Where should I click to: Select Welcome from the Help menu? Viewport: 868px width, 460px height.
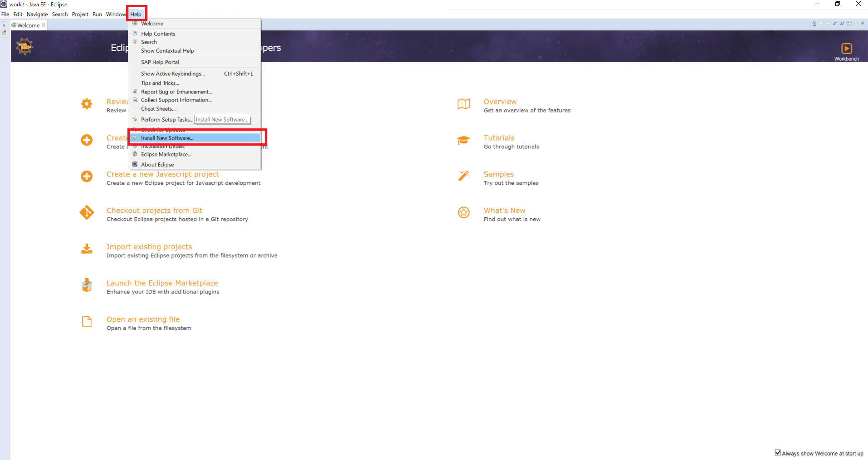tap(195, 24)
